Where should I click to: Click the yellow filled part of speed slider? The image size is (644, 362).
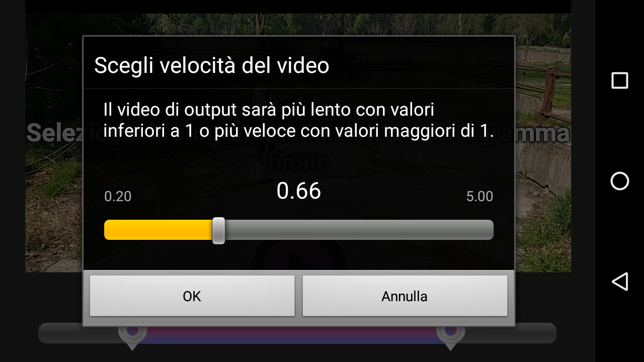[158, 230]
